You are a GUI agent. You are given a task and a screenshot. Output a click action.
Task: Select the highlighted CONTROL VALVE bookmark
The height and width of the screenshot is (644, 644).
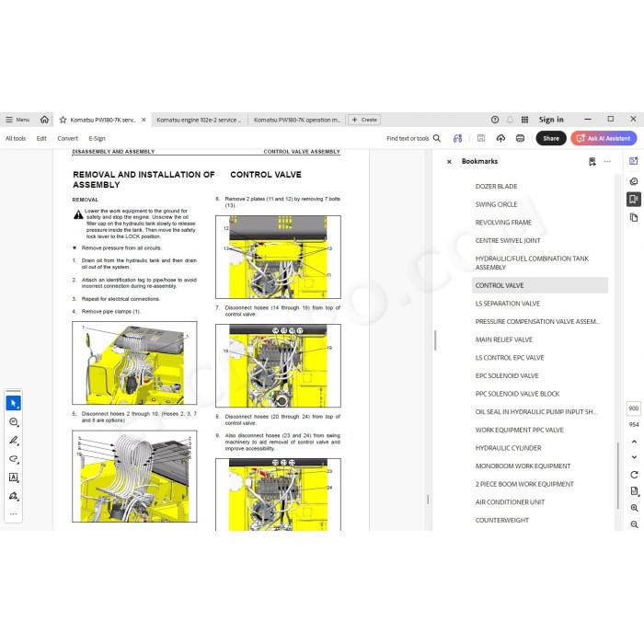[540, 285]
